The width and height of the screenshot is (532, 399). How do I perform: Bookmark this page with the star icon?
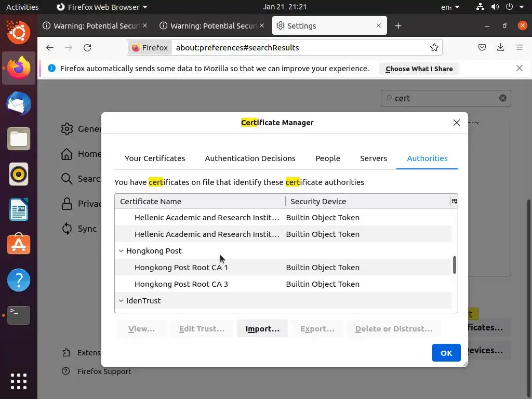pos(434,47)
